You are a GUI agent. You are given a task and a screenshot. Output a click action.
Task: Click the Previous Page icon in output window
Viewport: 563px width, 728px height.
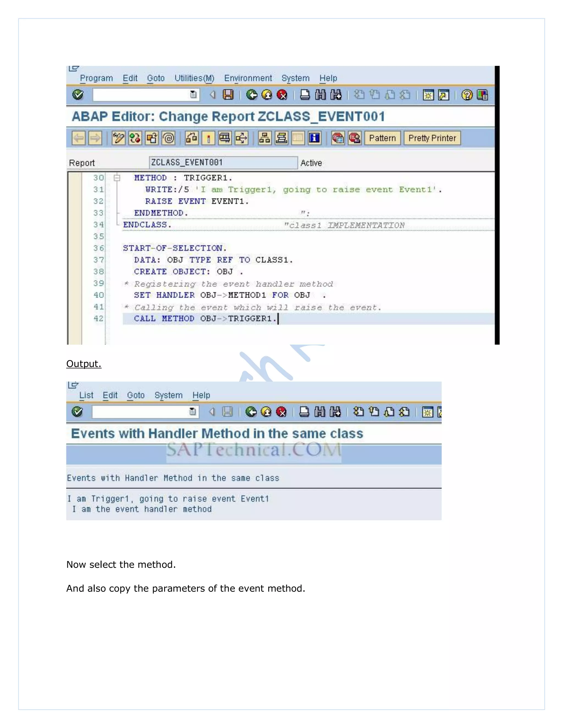(374, 412)
